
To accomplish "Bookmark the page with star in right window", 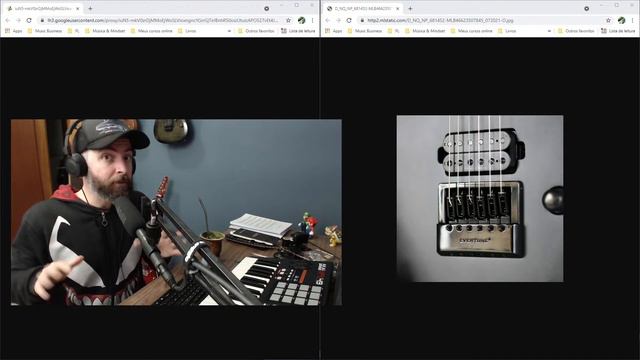I will (x=609, y=20).
